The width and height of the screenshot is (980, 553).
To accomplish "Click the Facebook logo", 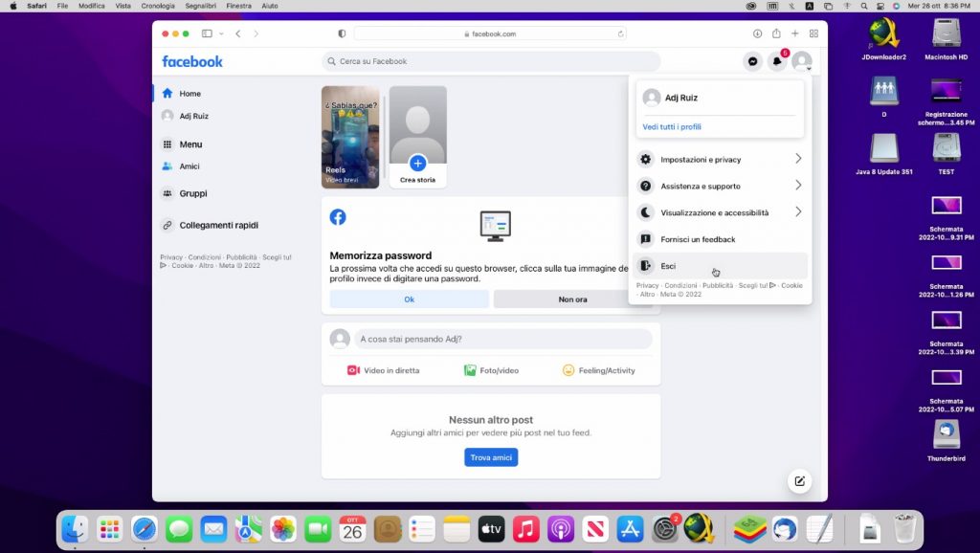I will pyautogui.click(x=192, y=61).
